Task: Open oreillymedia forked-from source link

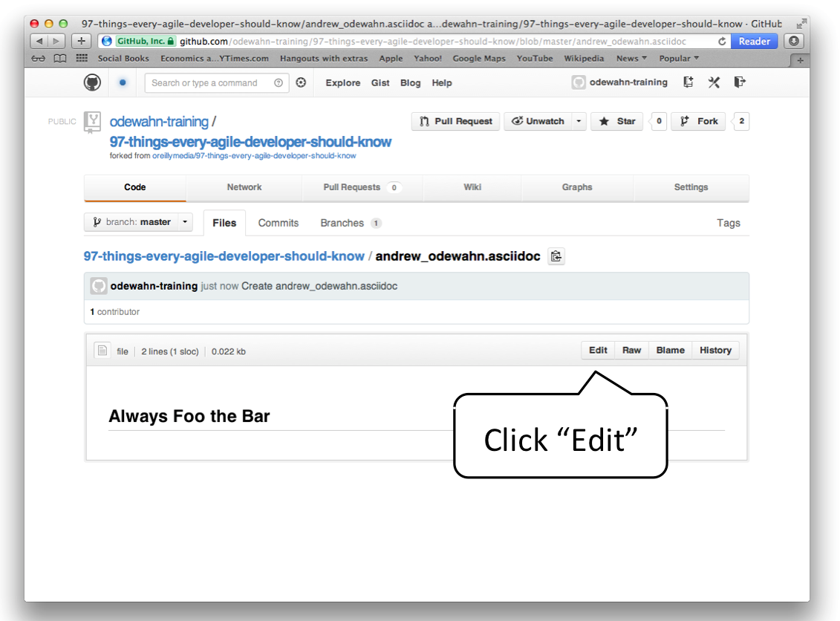Action: [x=254, y=156]
